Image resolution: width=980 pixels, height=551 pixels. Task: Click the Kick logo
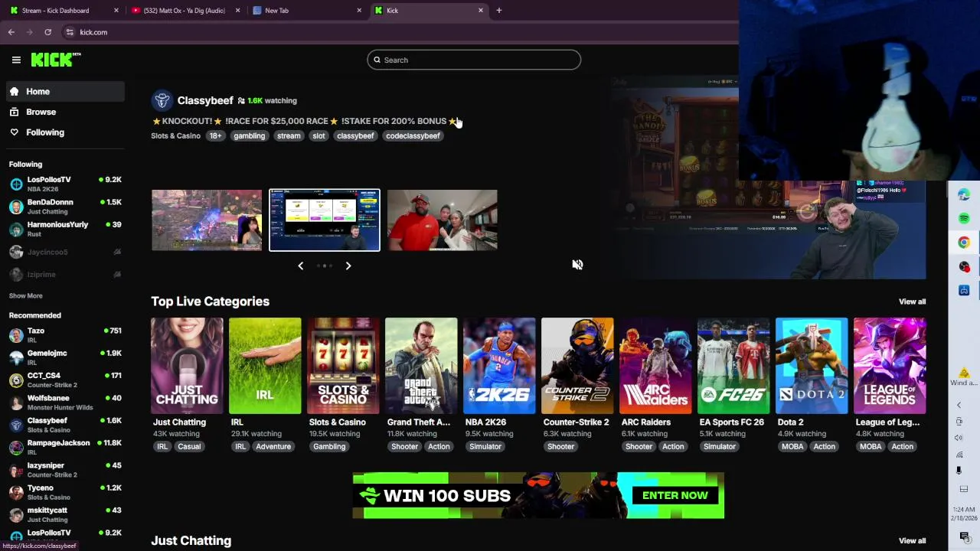pos(56,60)
